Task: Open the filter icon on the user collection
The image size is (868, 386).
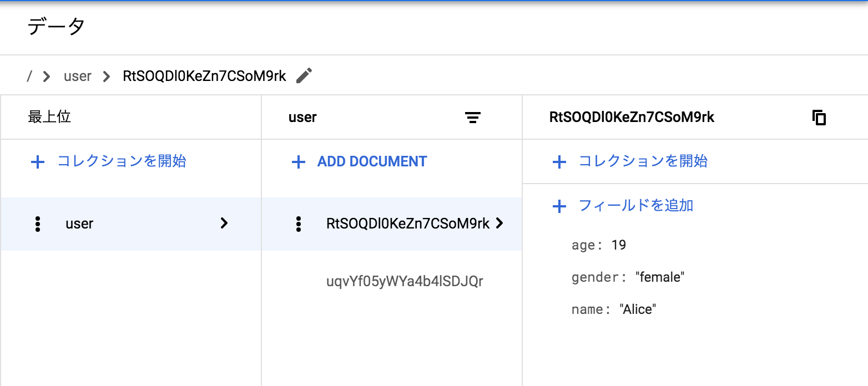Action: click(473, 117)
